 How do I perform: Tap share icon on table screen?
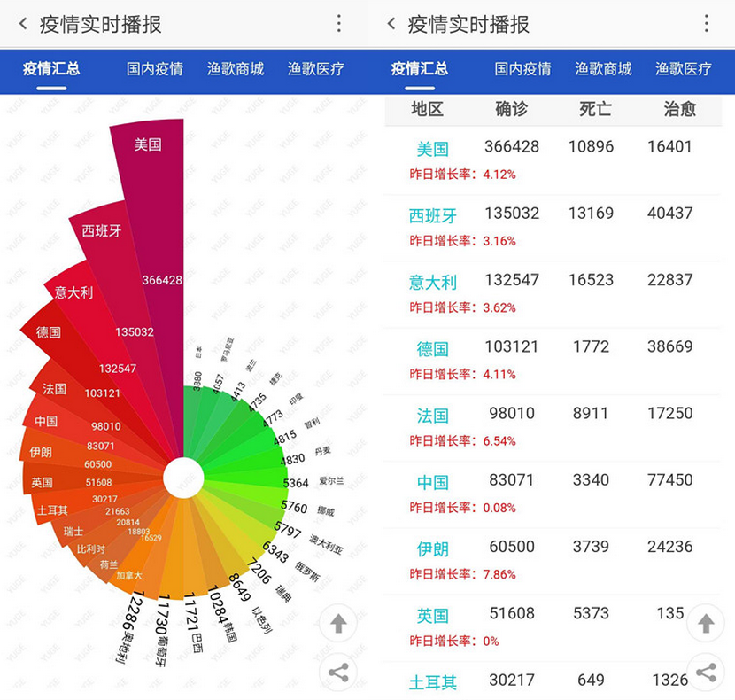pos(706,672)
